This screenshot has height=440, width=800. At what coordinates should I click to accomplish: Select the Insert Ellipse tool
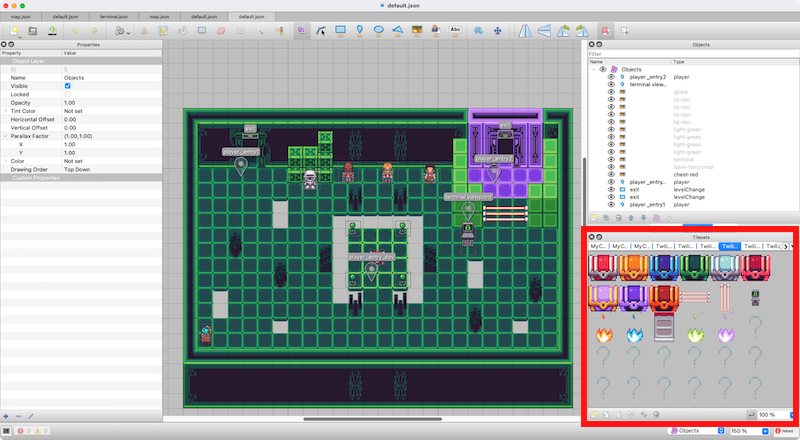379,31
